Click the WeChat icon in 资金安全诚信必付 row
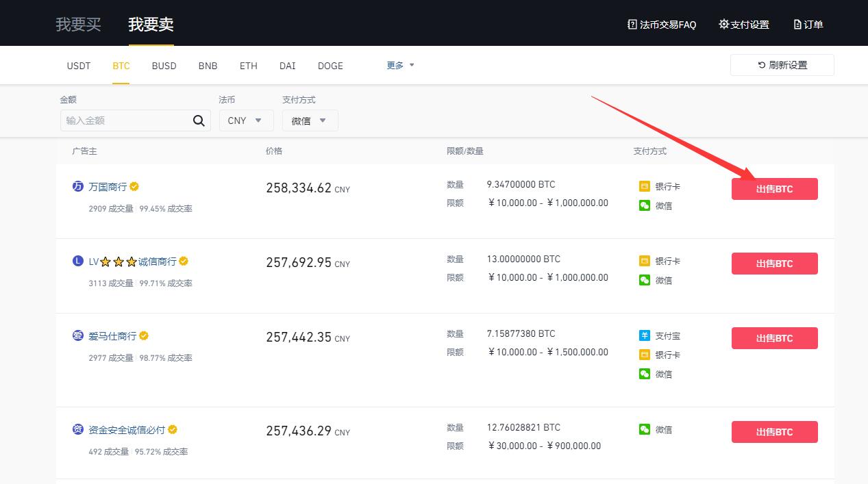This screenshot has width=868, height=484. pyautogui.click(x=644, y=429)
